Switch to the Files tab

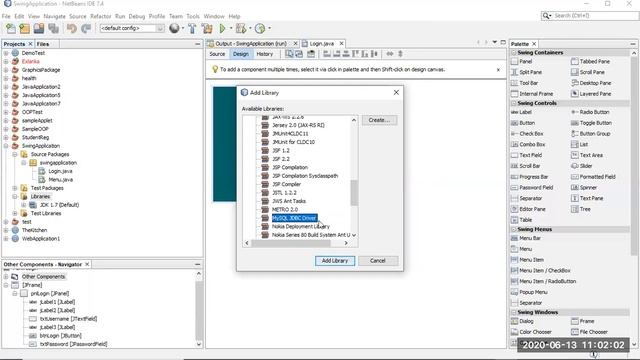click(43, 44)
